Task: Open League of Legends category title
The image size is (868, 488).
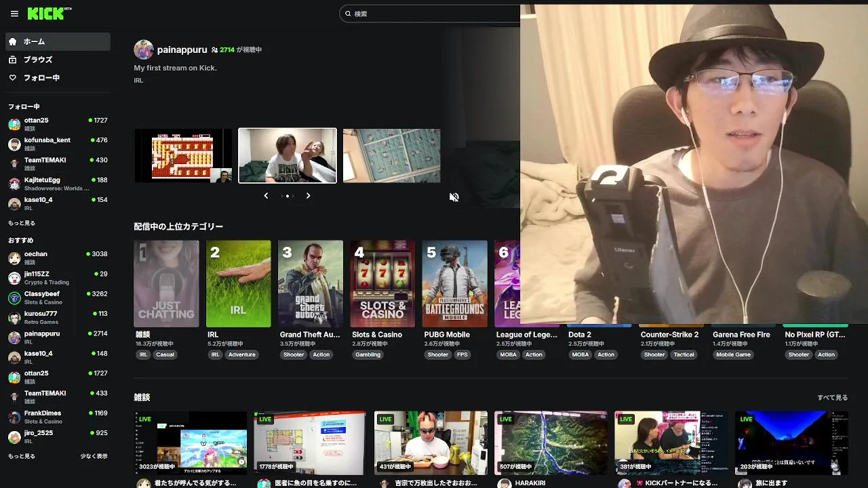Action: [x=526, y=335]
